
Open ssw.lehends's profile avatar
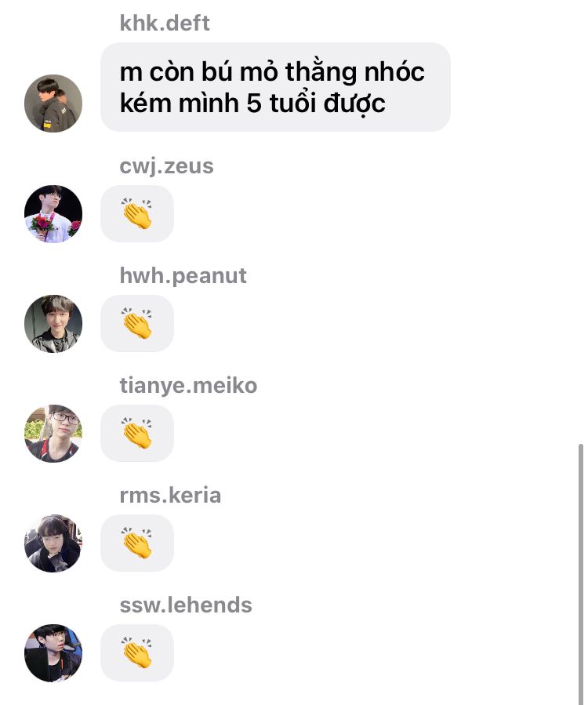click(x=53, y=652)
